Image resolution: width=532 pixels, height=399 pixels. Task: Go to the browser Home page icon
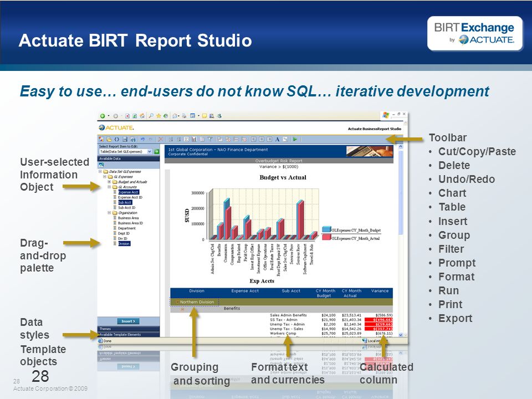pos(142,116)
